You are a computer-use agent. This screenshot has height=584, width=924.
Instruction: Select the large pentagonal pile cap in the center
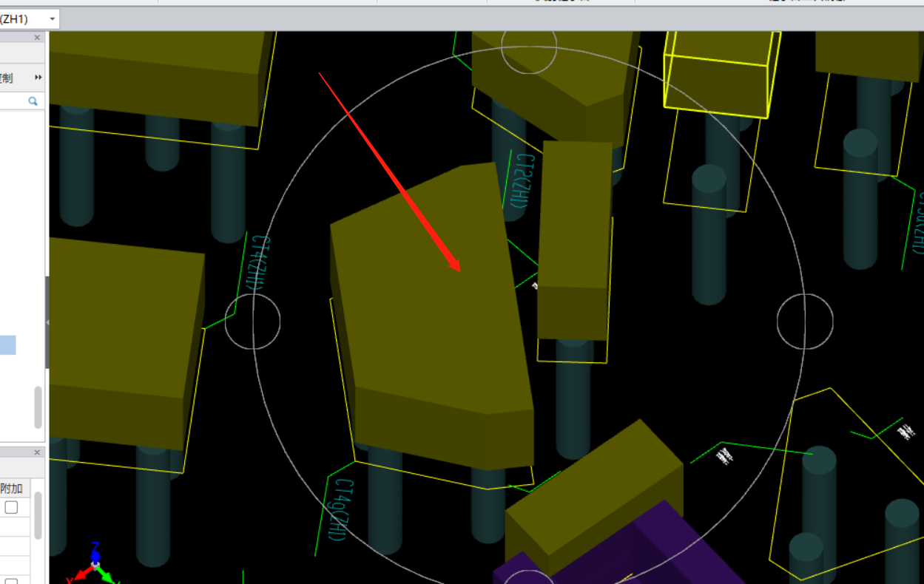tap(433, 318)
